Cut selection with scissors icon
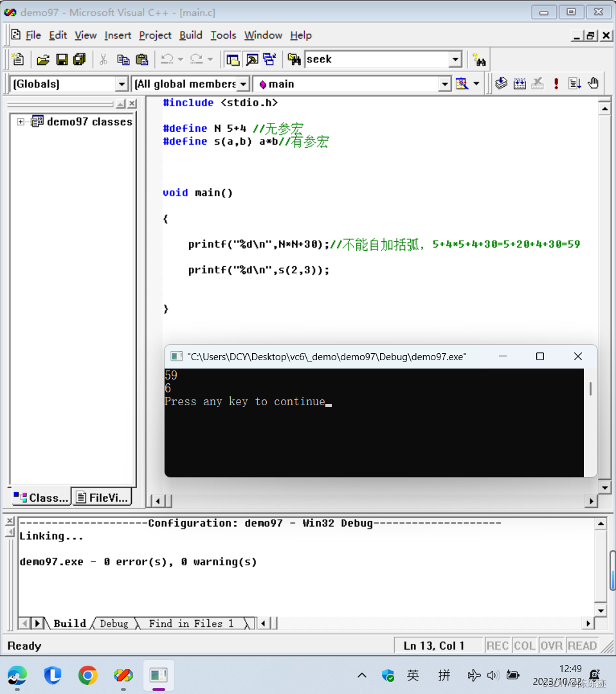This screenshot has height=694, width=616. pyautogui.click(x=104, y=59)
